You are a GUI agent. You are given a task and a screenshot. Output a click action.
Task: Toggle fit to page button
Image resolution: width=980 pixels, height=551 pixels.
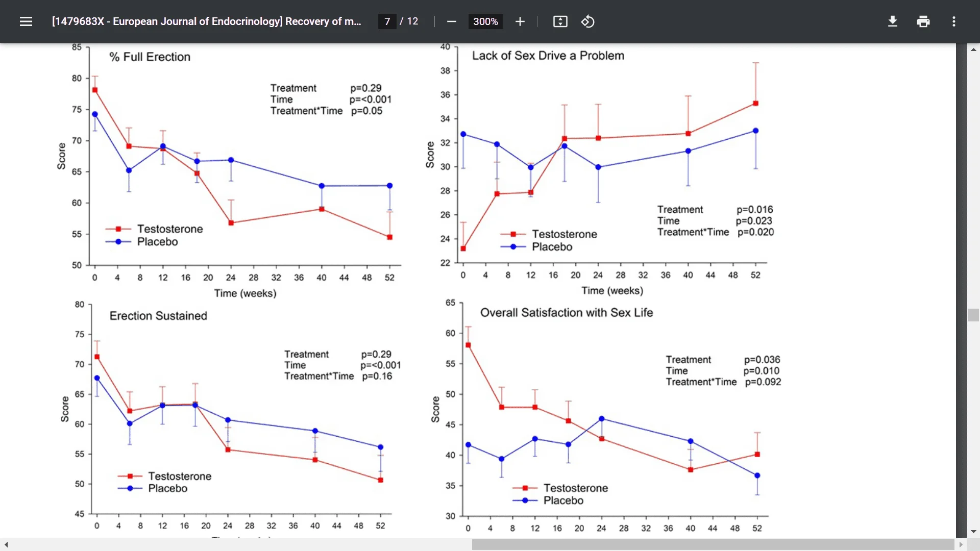(560, 21)
